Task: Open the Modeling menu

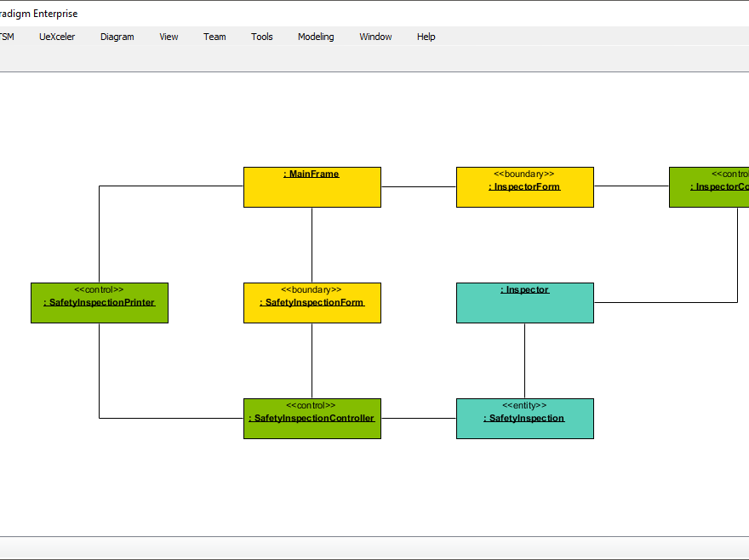Action: point(316,37)
